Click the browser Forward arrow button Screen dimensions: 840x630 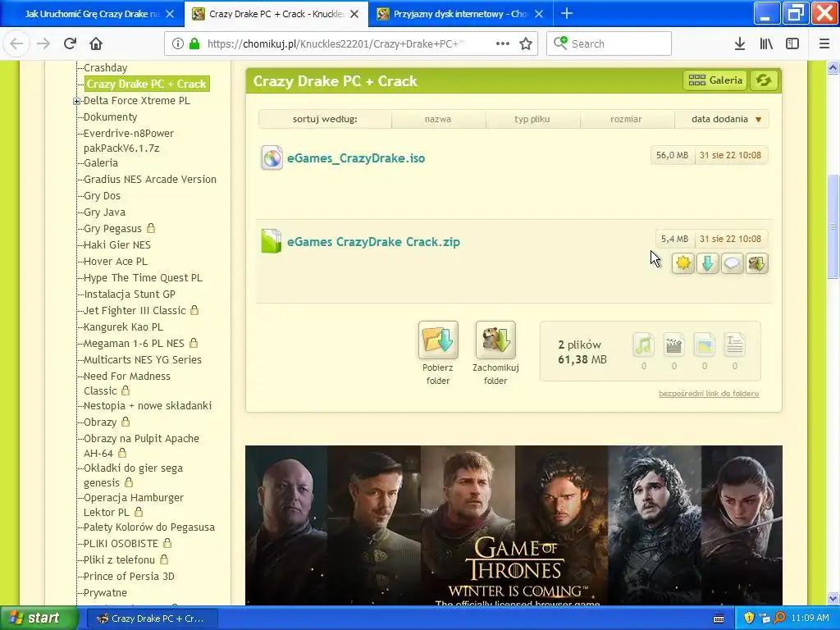43,43
